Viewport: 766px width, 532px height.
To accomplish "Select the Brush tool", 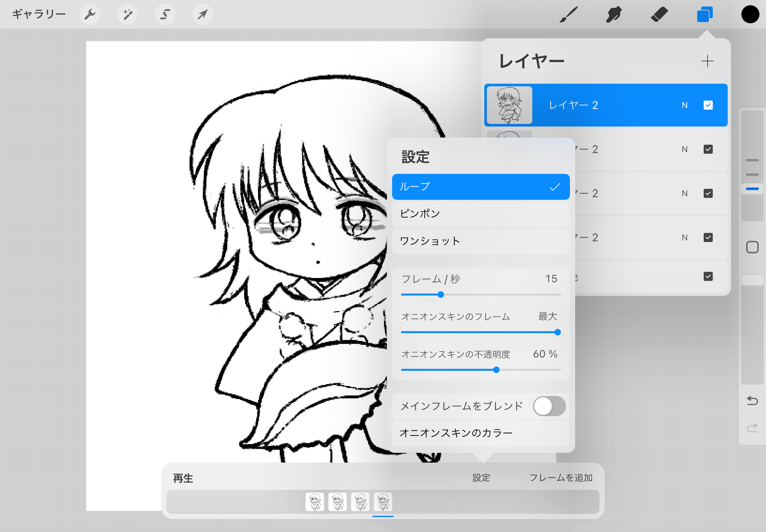I will pyautogui.click(x=568, y=14).
